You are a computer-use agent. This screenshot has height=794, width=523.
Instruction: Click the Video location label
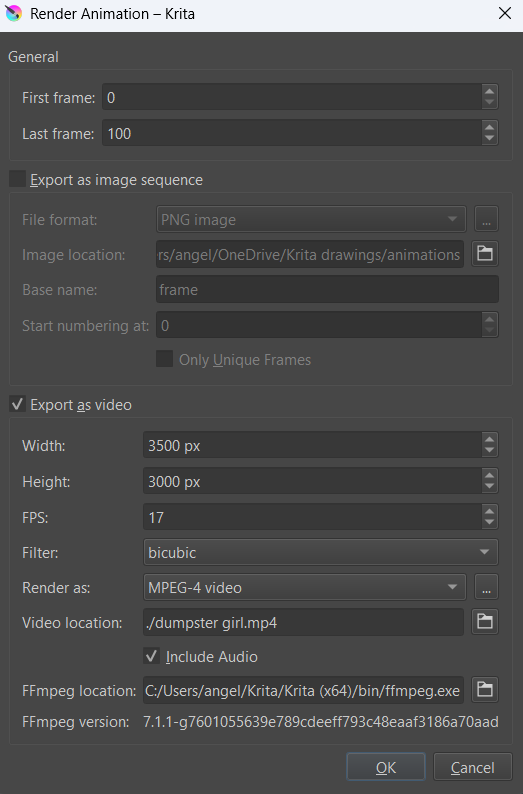coord(72,622)
